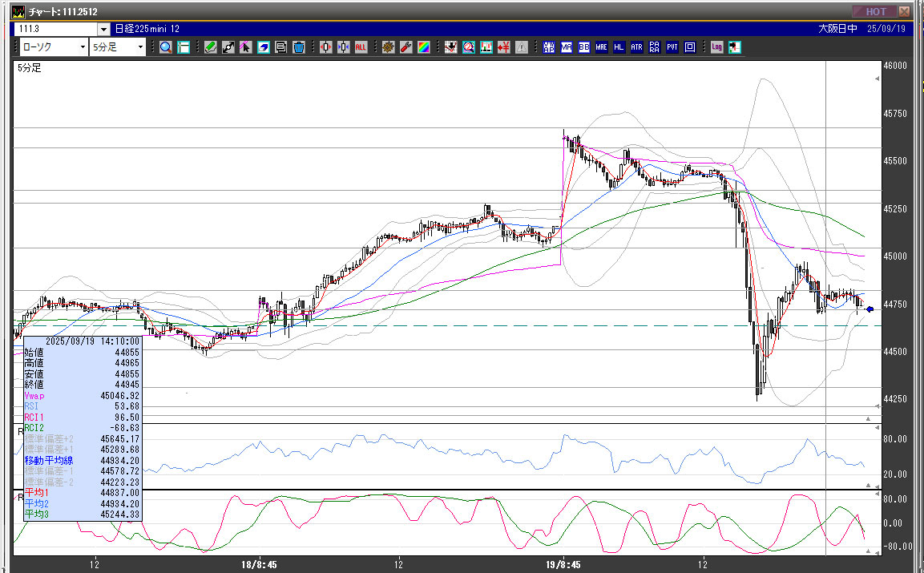Screen dimensions: 924x573
Task: Toggle the VWAP indicator
Action: click(x=549, y=47)
